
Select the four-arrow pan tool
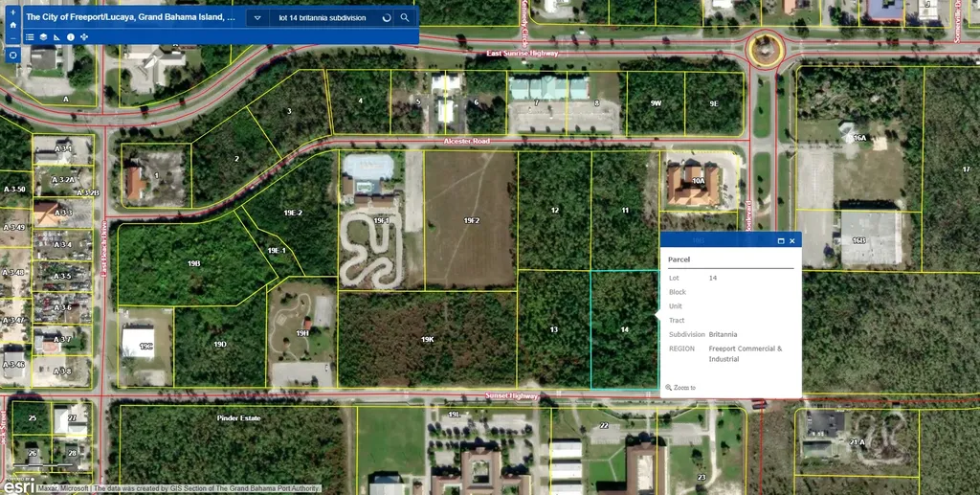(x=84, y=37)
